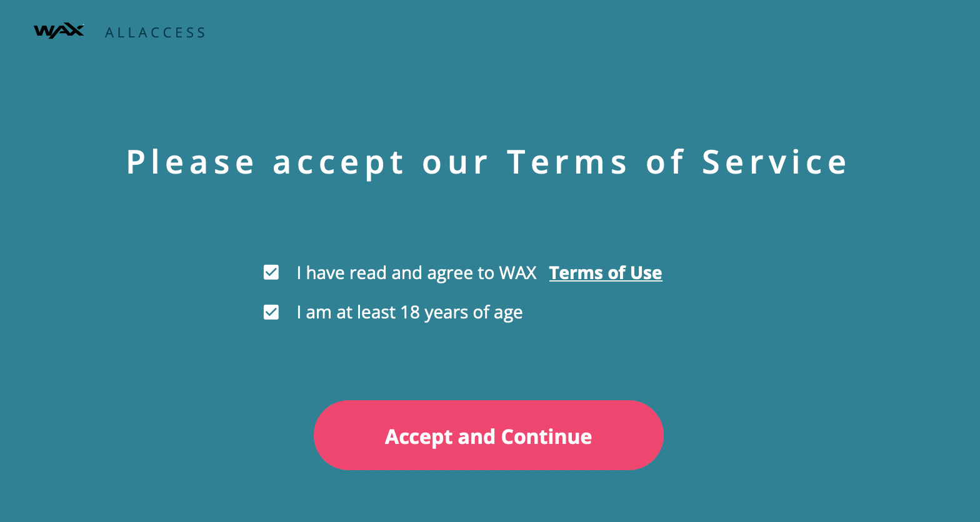
Task: Click 'years of age' text in second label
Action: [x=473, y=313]
